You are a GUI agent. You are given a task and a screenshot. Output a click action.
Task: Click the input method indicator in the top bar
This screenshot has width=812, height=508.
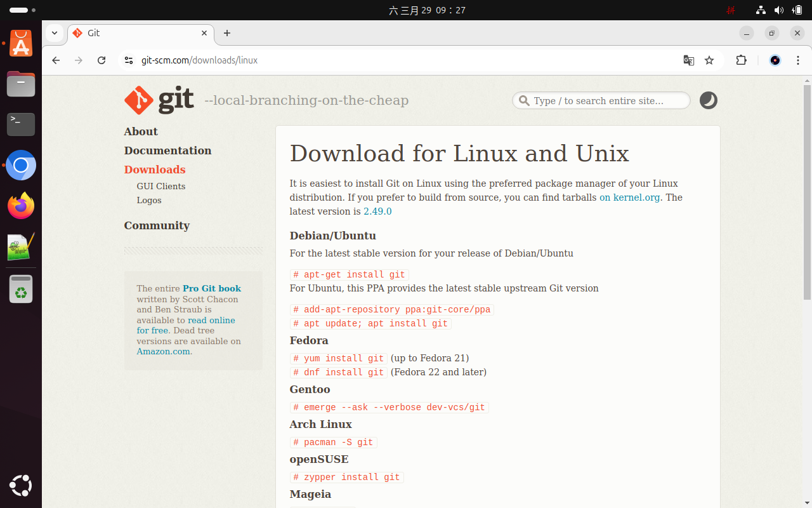point(731,10)
